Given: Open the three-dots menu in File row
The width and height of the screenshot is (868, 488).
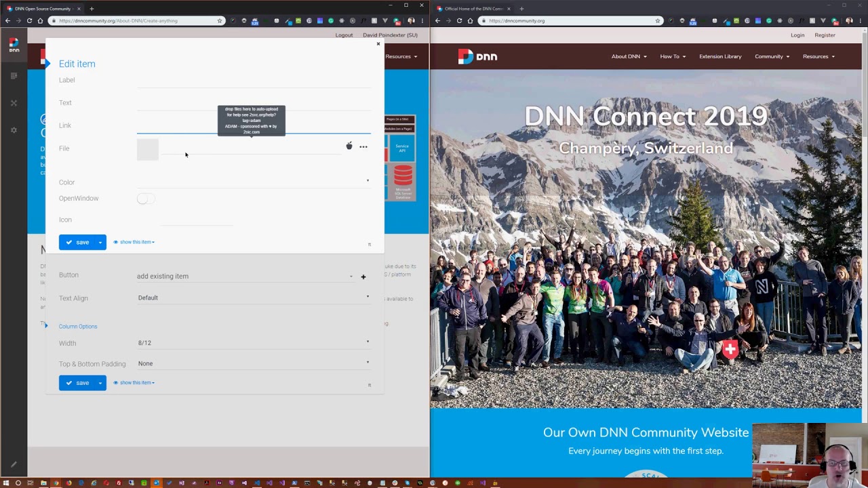Looking at the screenshot, I should [x=363, y=146].
